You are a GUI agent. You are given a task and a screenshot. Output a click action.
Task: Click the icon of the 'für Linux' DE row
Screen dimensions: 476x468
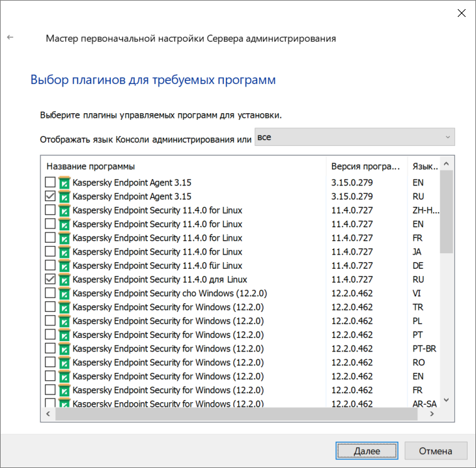click(x=64, y=266)
